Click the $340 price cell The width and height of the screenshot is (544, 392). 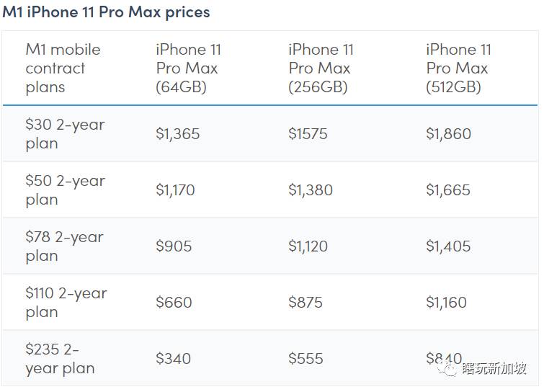click(173, 359)
